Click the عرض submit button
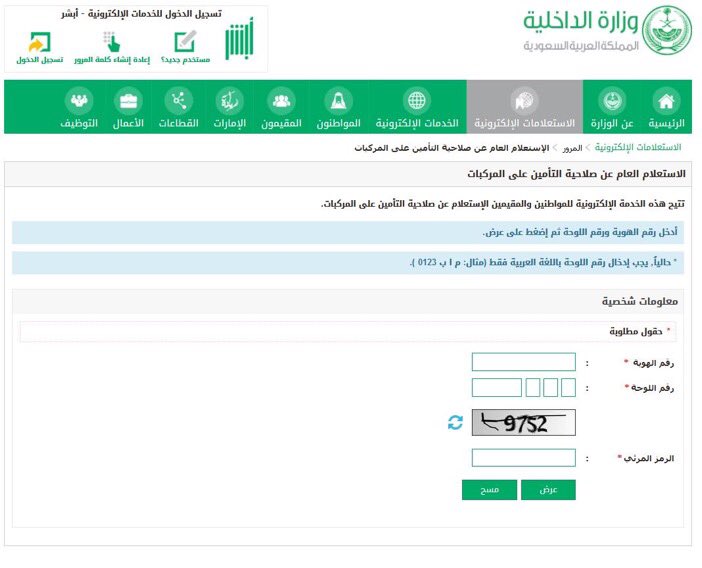The height and width of the screenshot is (568, 702). pyautogui.click(x=548, y=490)
